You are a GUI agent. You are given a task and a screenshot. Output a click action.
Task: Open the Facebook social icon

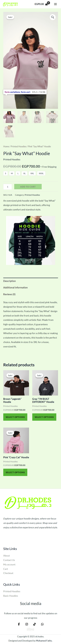[x=19, y=624]
